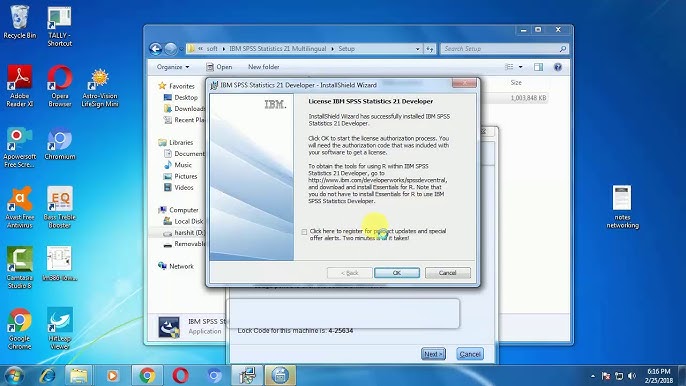Image resolution: width=686 pixels, height=386 pixels.
Task: Show hidden system tray icons arrow
Action: (593, 376)
